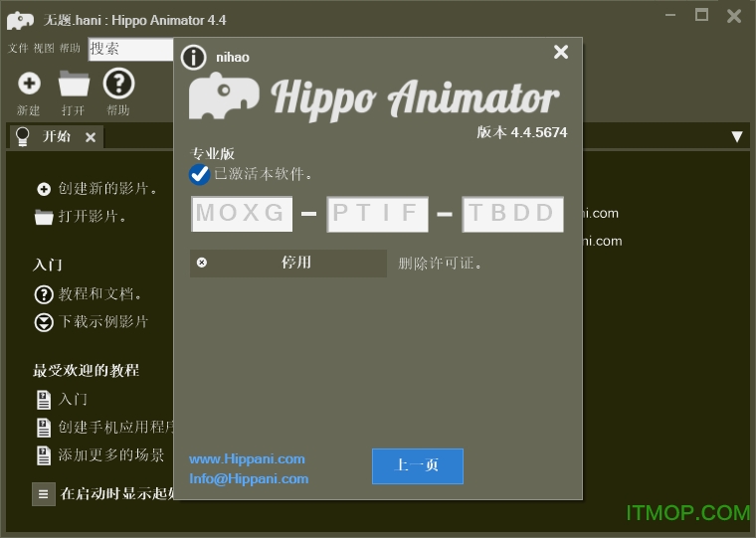Image resolution: width=756 pixels, height=538 pixels.
Task: Click the nihao dialog title
Action: (233, 58)
